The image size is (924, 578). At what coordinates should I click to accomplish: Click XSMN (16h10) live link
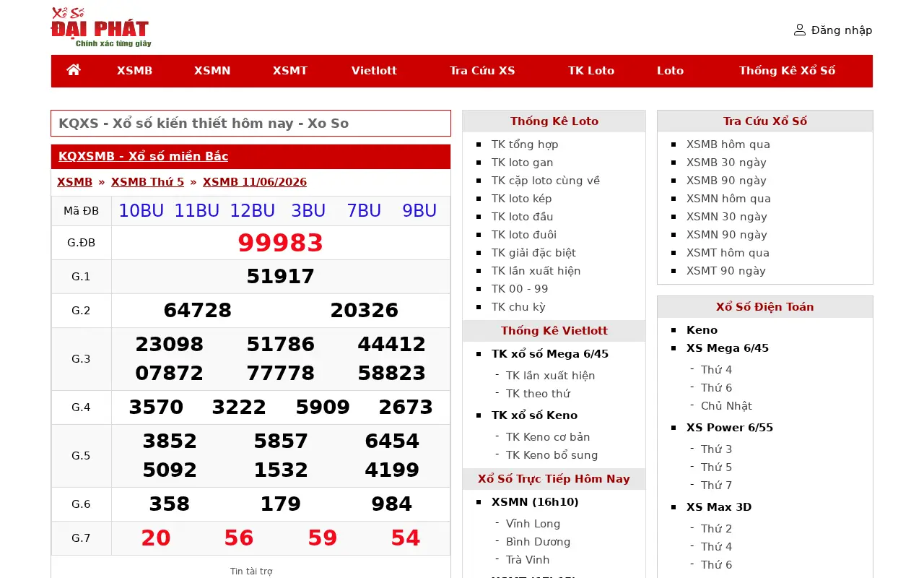click(535, 502)
